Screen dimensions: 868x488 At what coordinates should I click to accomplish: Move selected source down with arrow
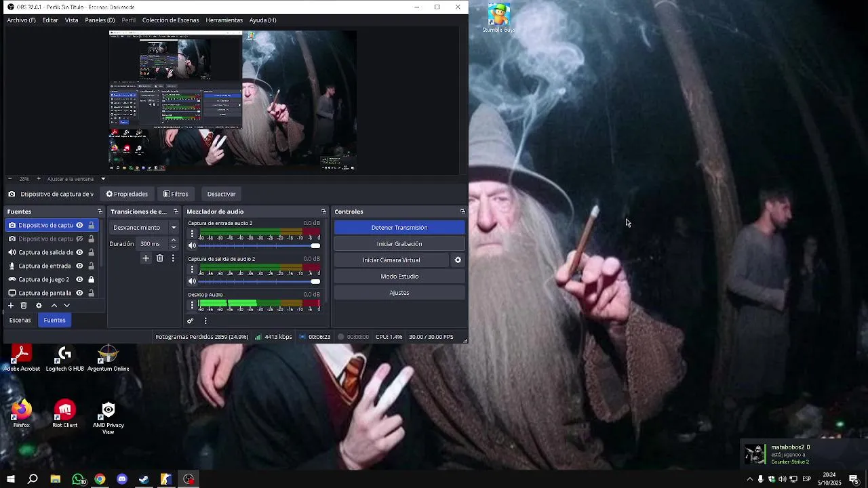66,306
